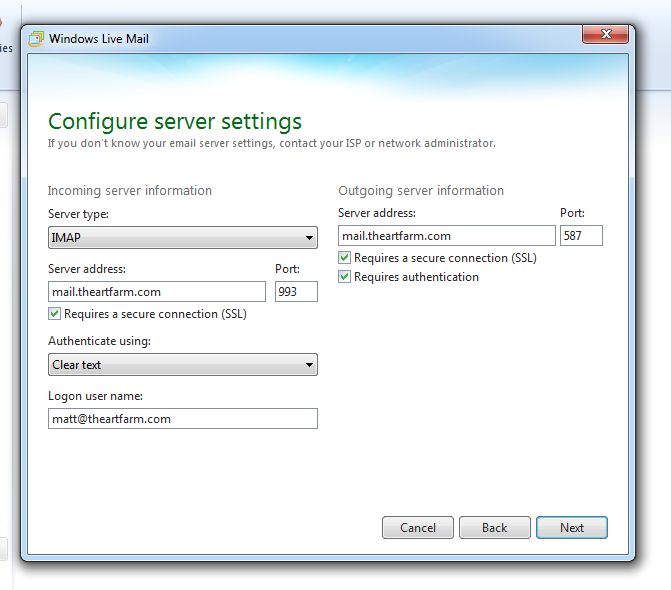This screenshot has width=671, height=590.
Task: Click the incoming port 993 field
Action: pos(296,291)
